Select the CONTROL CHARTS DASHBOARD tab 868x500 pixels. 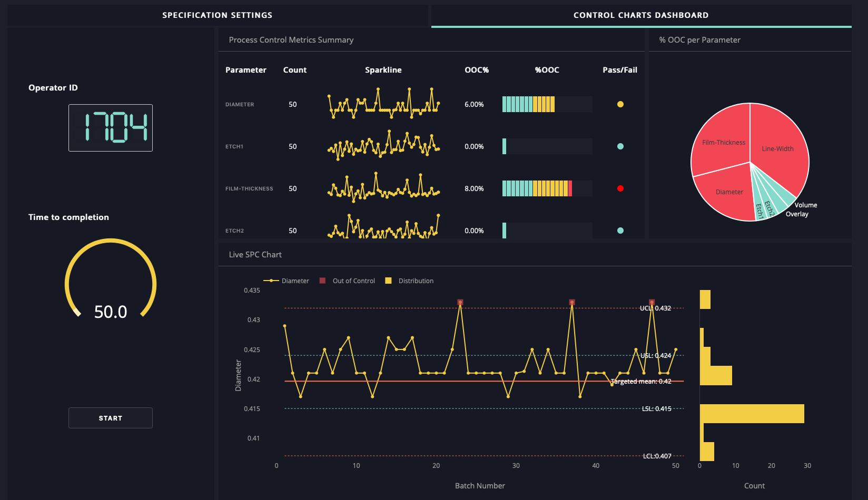(641, 15)
